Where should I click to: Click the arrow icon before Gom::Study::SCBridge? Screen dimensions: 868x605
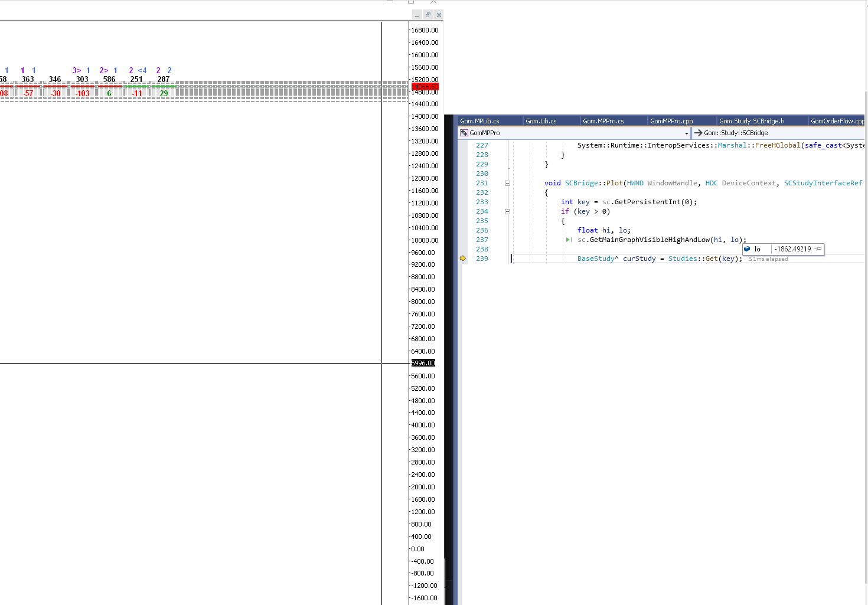(x=698, y=133)
